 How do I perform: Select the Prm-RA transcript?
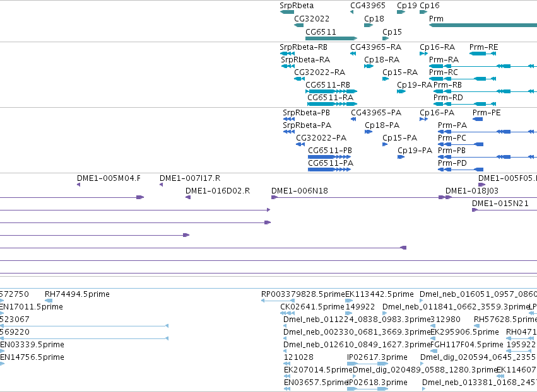coord(483,66)
